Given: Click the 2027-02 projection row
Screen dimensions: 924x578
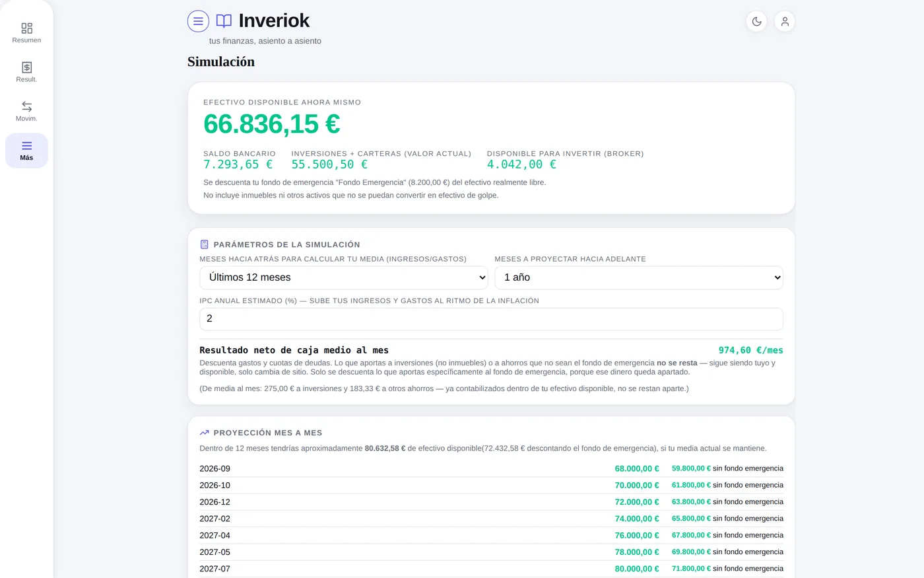Looking at the screenshot, I should (491, 519).
